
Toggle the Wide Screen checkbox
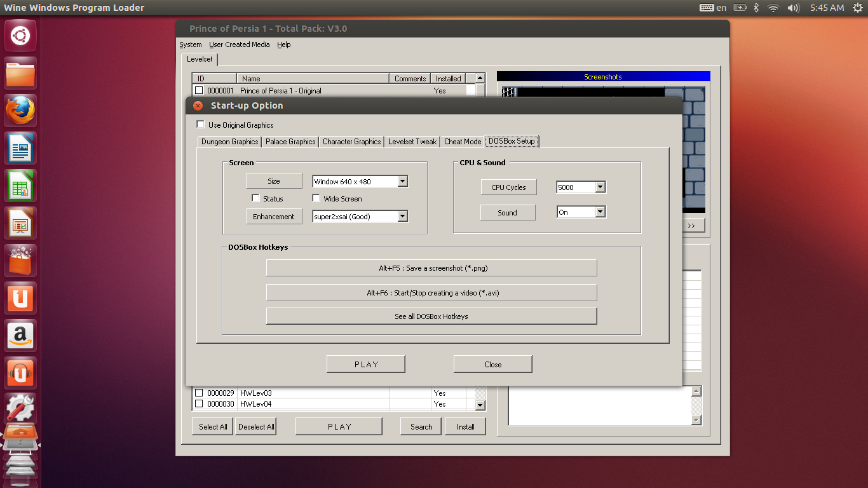point(316,198)
